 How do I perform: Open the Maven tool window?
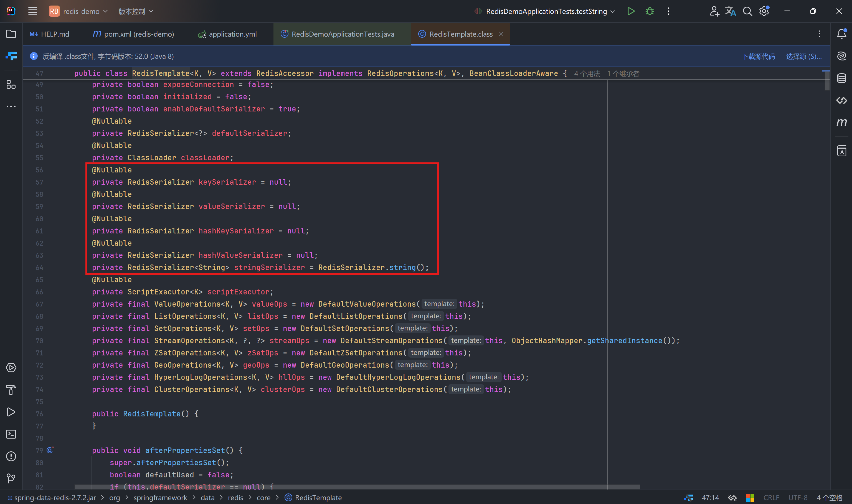tap(841, 122)
